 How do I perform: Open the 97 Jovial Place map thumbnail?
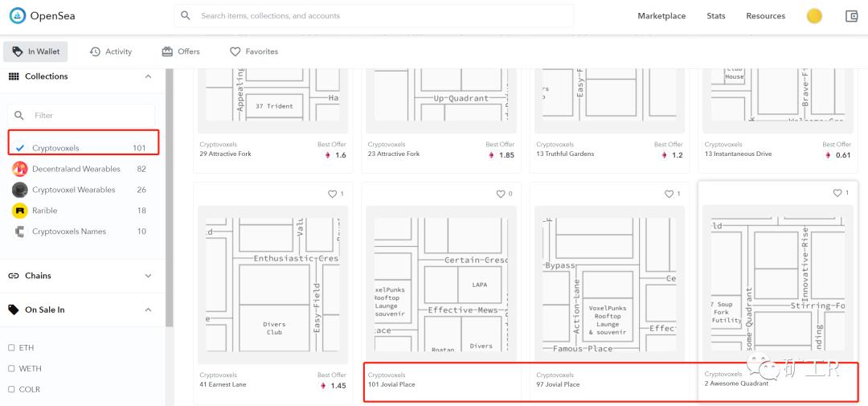609,285
